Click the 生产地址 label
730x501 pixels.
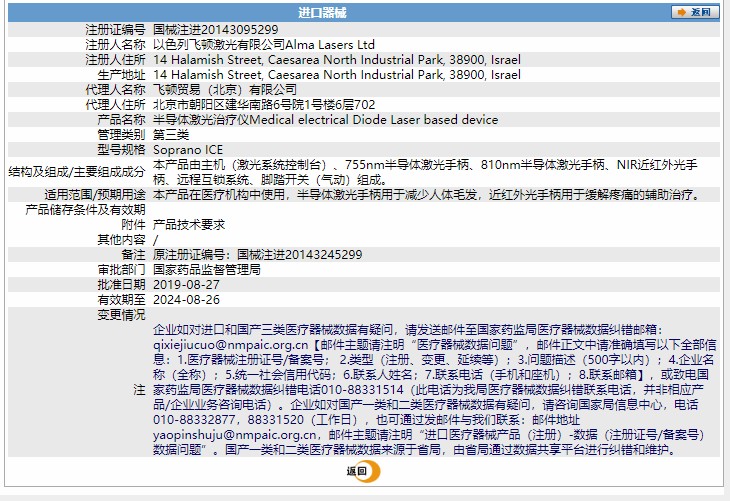[x=121, y=74]
